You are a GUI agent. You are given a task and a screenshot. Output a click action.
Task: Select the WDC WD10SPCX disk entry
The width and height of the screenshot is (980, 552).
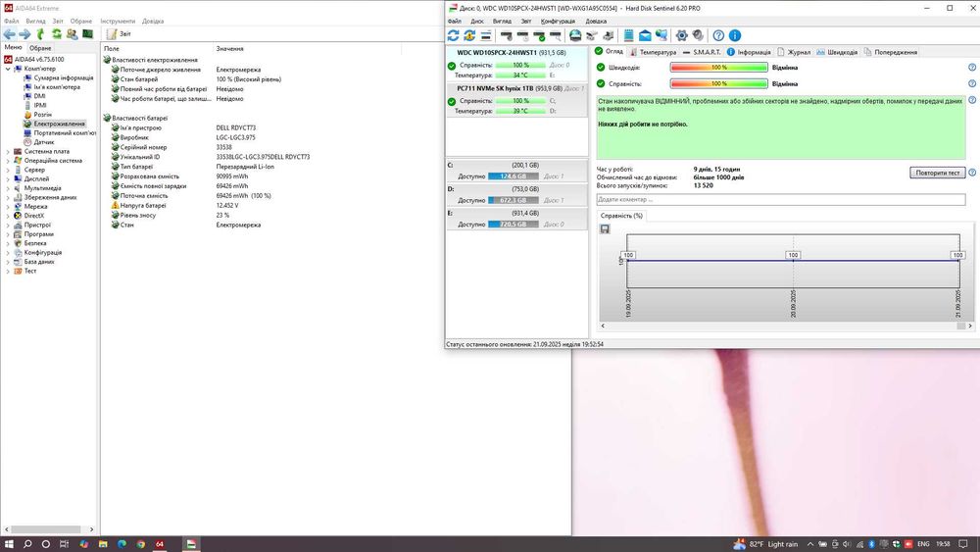516,63
